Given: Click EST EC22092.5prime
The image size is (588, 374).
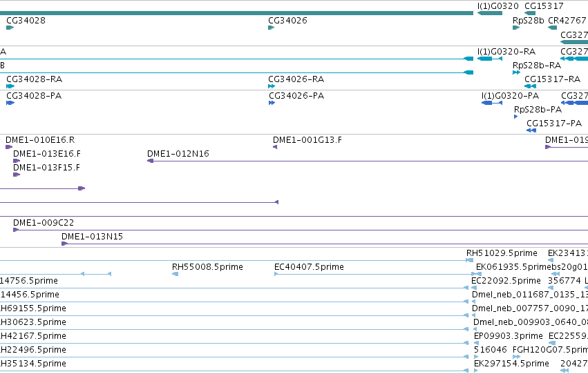Looking at the screenshot, I should (x=506, y=281).
